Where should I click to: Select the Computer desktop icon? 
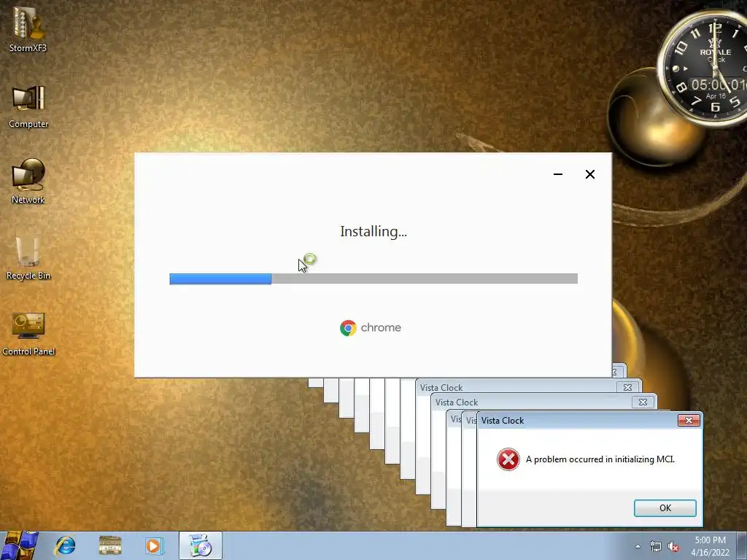(28, 106)
